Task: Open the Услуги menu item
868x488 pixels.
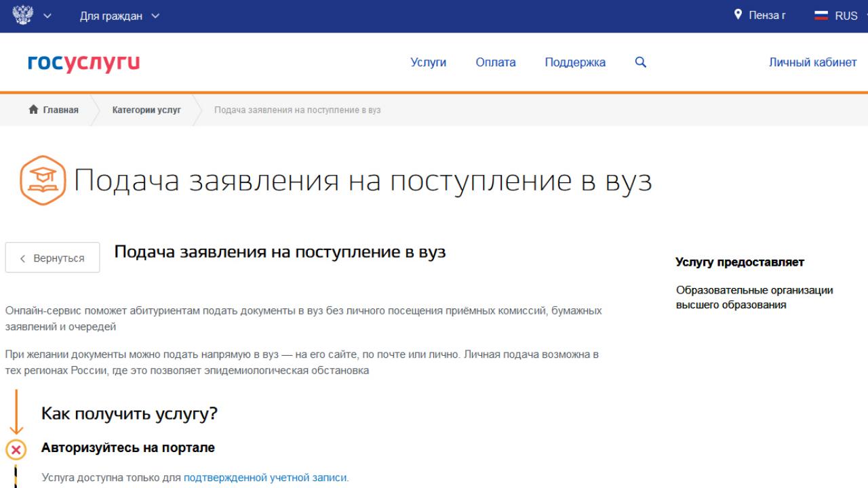Action: coord(428,62)
